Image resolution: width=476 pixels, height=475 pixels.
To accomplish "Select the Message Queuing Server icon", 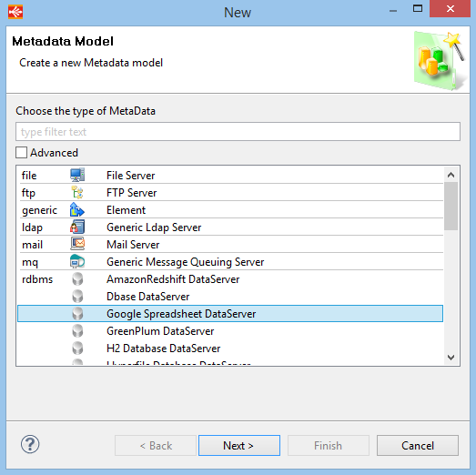I will [x=77, y=262].
